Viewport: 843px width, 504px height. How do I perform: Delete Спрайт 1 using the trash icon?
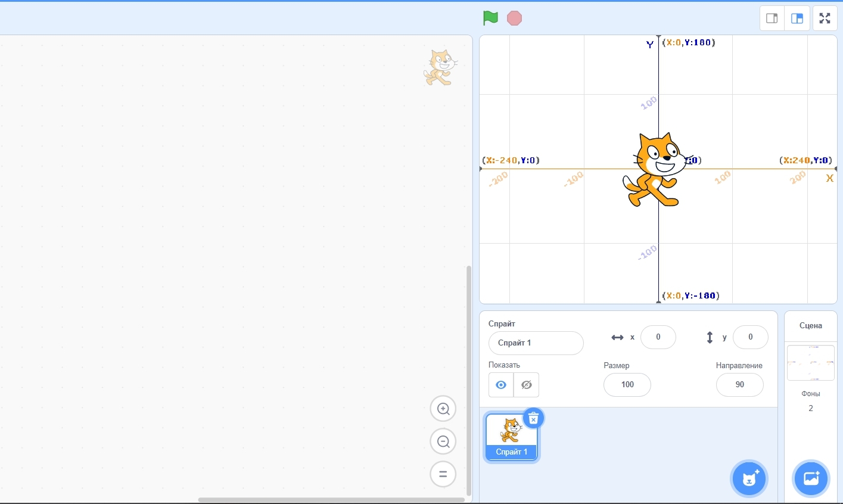tap(534, 418)
